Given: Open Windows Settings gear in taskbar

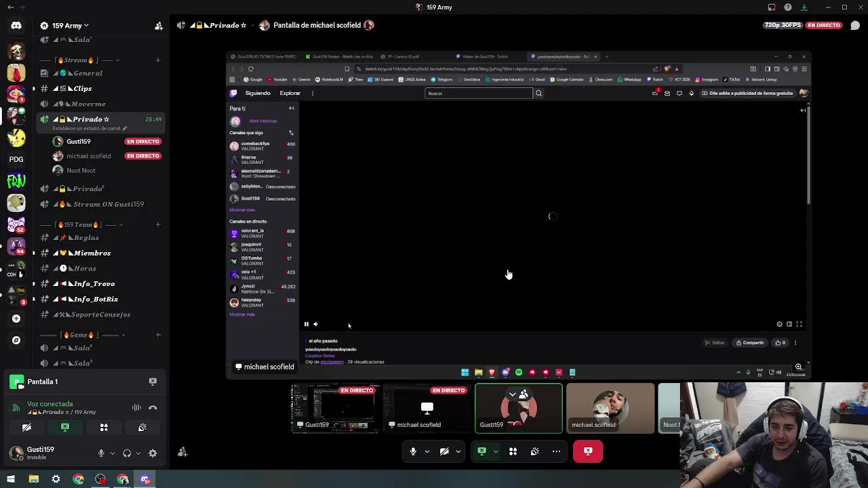Looking at the screenshot, I should pyautogui.click(x=56, y=479).
